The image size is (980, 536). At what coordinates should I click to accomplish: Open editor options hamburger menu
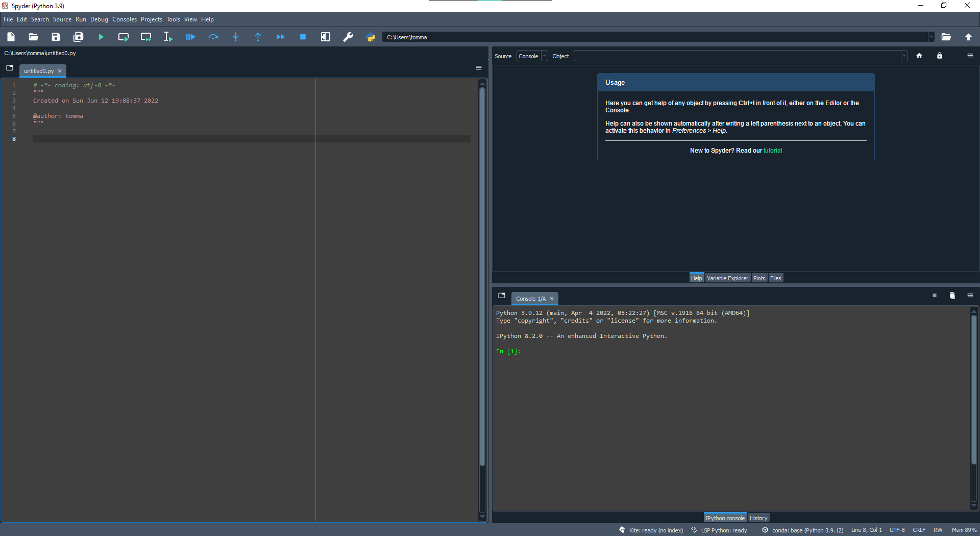click(x=479, y=68)
